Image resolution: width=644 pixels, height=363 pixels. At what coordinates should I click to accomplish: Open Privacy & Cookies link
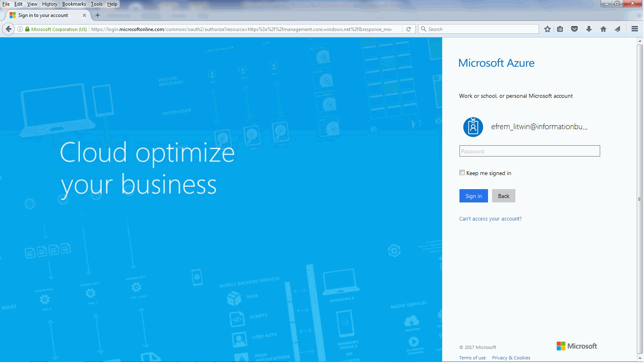click(511, 358)
